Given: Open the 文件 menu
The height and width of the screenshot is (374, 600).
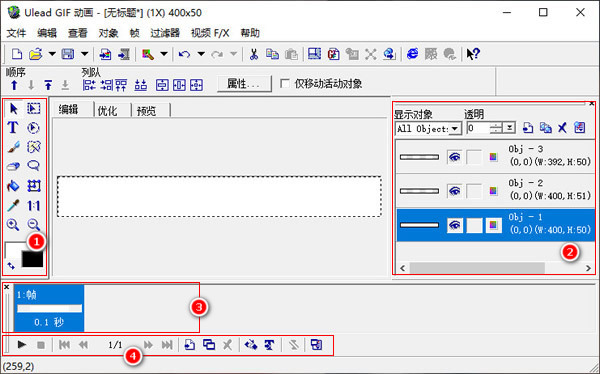Looking at the screenshot, I should click(16, 33).
